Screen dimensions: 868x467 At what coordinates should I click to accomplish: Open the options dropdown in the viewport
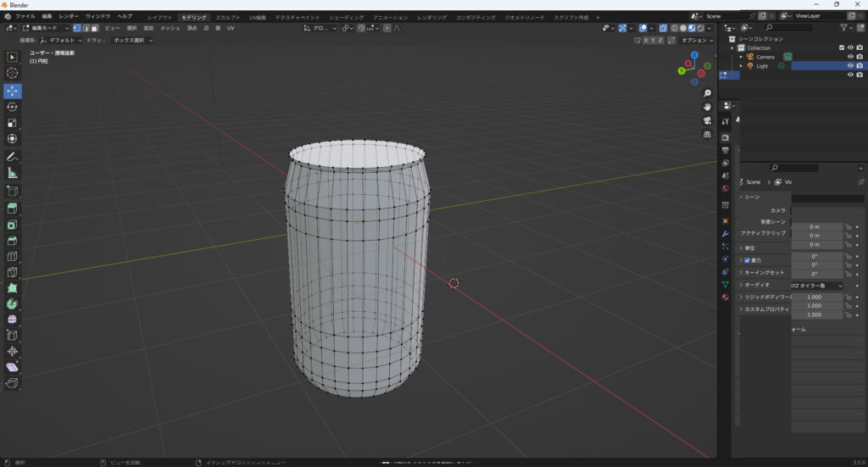coord(697,41)
